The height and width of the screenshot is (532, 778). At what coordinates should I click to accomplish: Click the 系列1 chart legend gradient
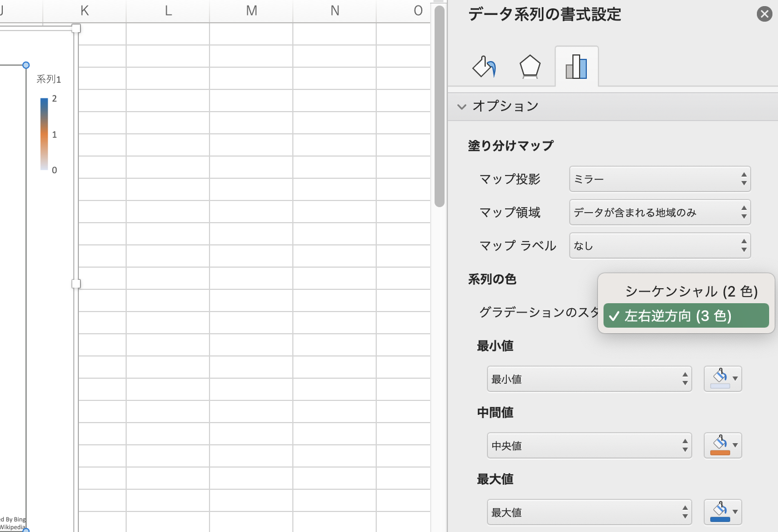pyautogui.click(x=44, y=134)
